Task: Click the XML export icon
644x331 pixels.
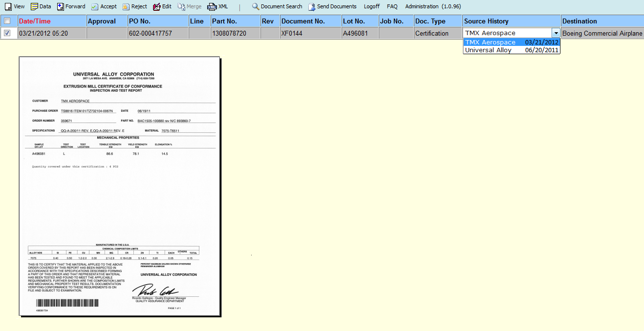Action: (x=212, y=7)
